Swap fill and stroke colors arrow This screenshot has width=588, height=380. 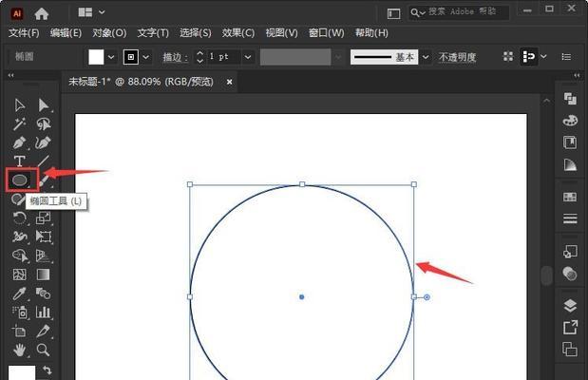point(47,370)
